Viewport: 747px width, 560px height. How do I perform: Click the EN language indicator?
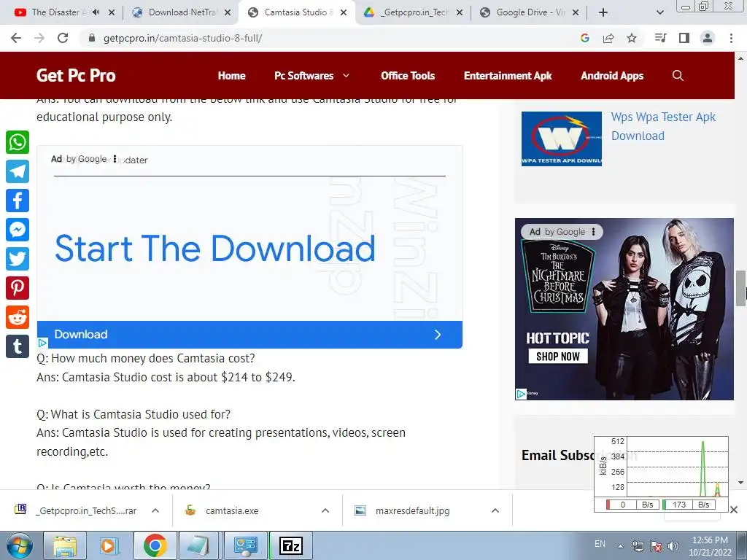coord(600,544)
